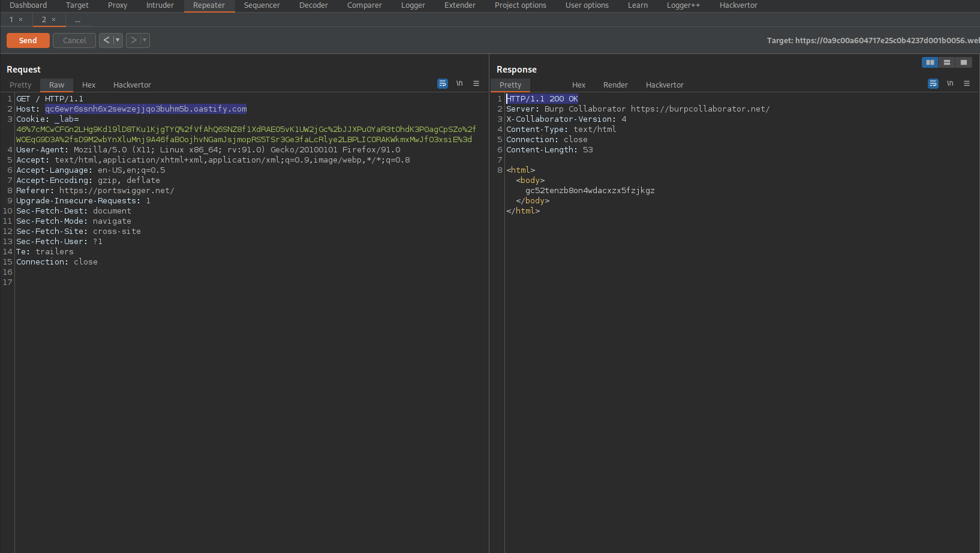The image size is (980, 553).
Task: Click highlighted Host value oastify.com
Action: point(146,109)
